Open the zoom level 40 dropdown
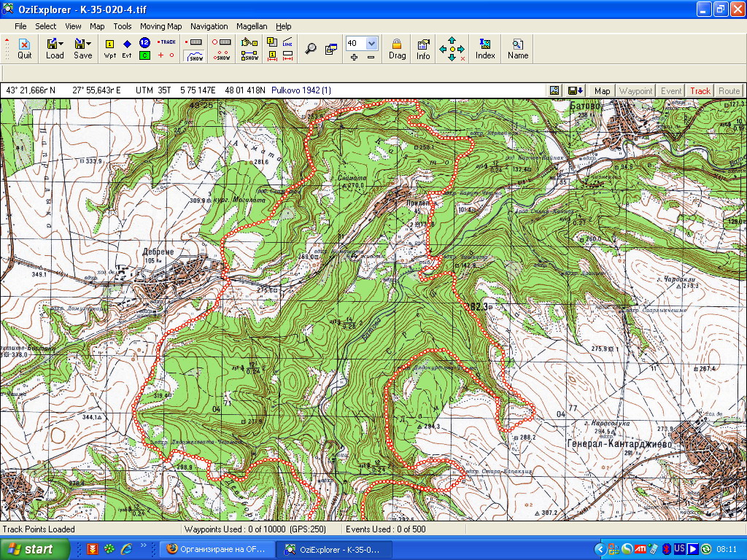747x560 pixels. 371,44
